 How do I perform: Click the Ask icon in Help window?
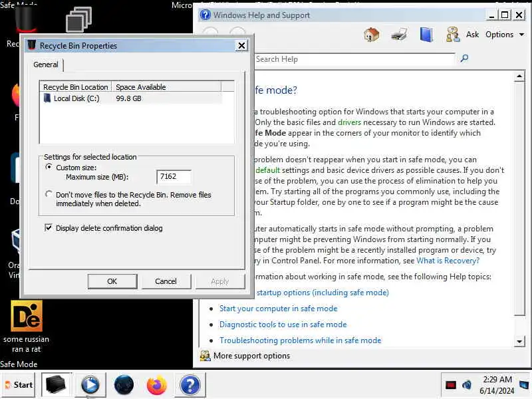coord(453,35)
